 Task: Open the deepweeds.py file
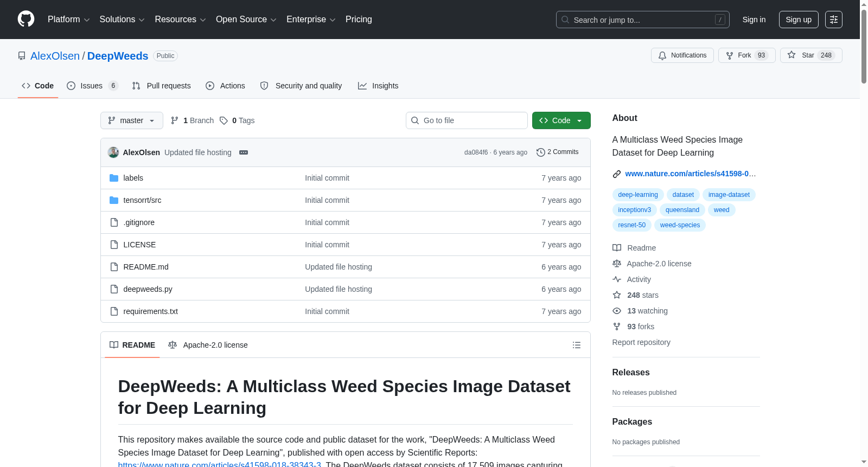click(148, 289)
